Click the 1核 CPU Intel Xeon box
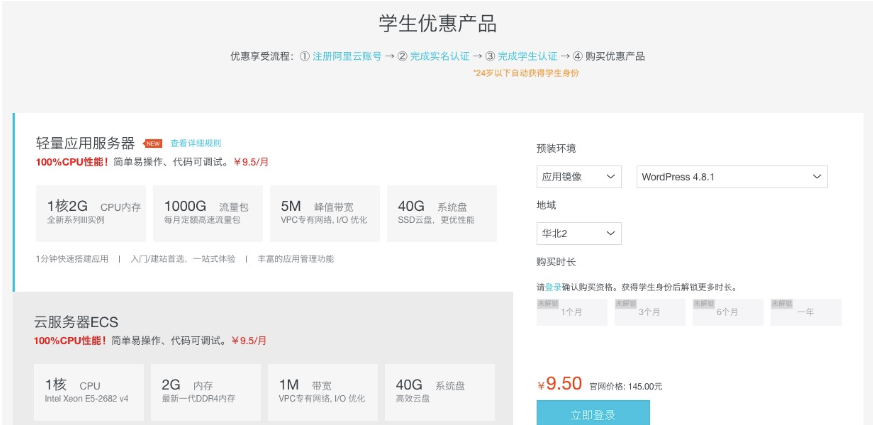Screen dimensions: 873x425 click(x=89, y=392)
